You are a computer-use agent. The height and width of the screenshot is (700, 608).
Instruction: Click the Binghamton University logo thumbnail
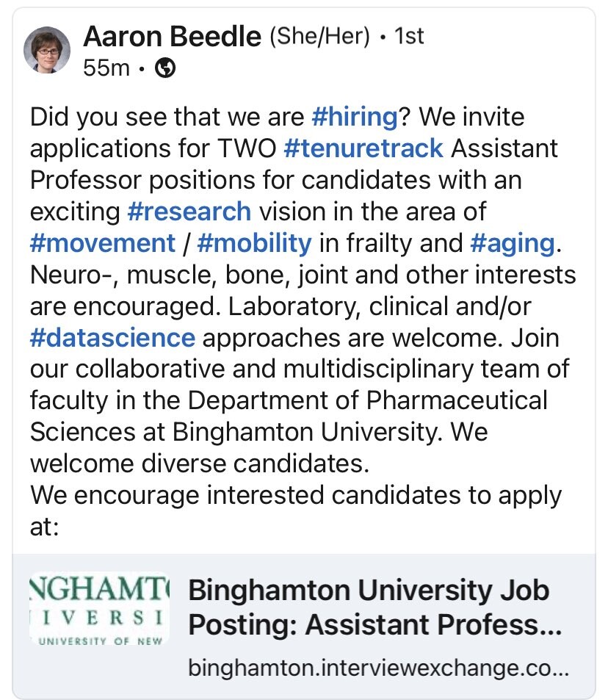tap(98, 609)
